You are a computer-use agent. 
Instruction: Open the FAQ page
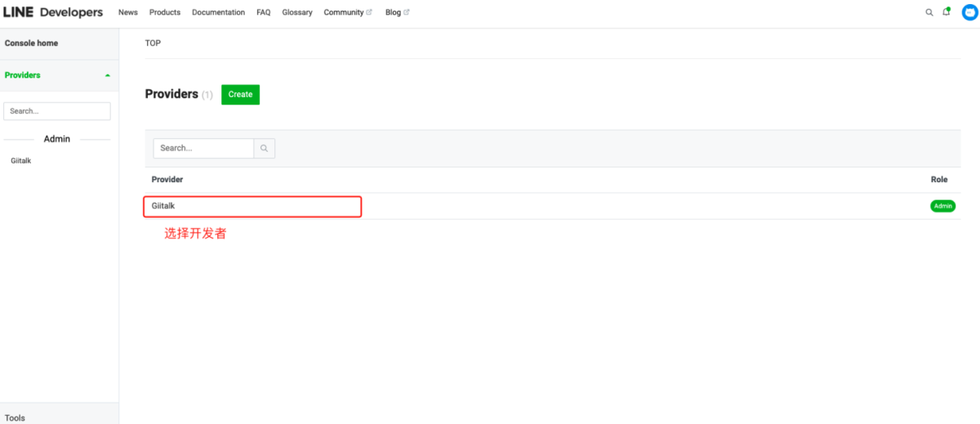pyautogui.click(x=263, y=12)
